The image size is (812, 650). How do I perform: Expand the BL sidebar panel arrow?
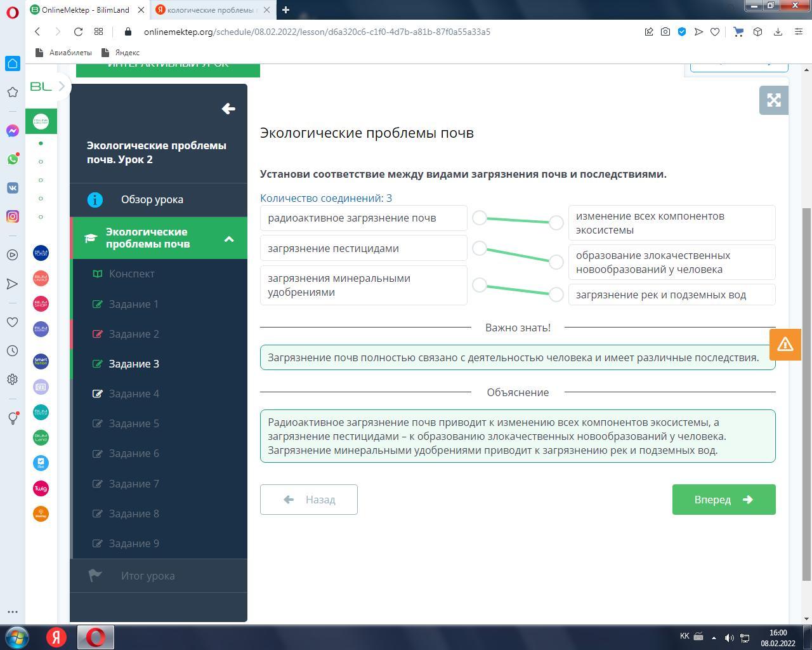pyautogui.click(x=62, y=86)
